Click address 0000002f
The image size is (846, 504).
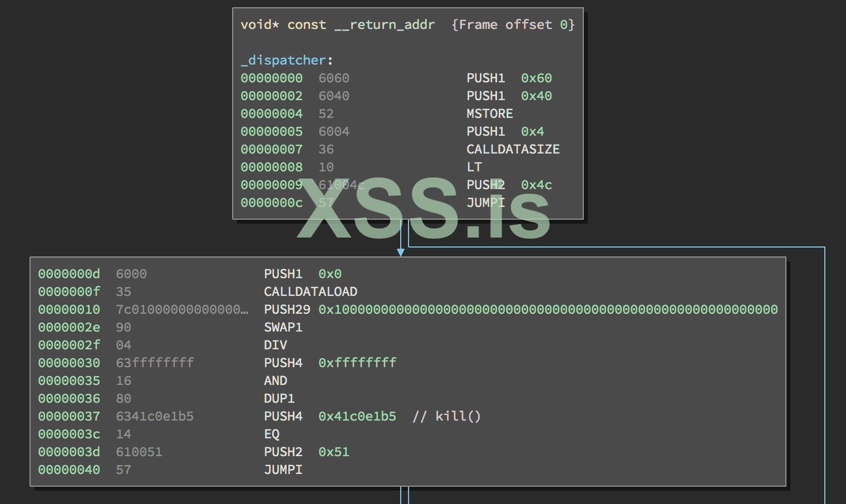coord(69,345)
